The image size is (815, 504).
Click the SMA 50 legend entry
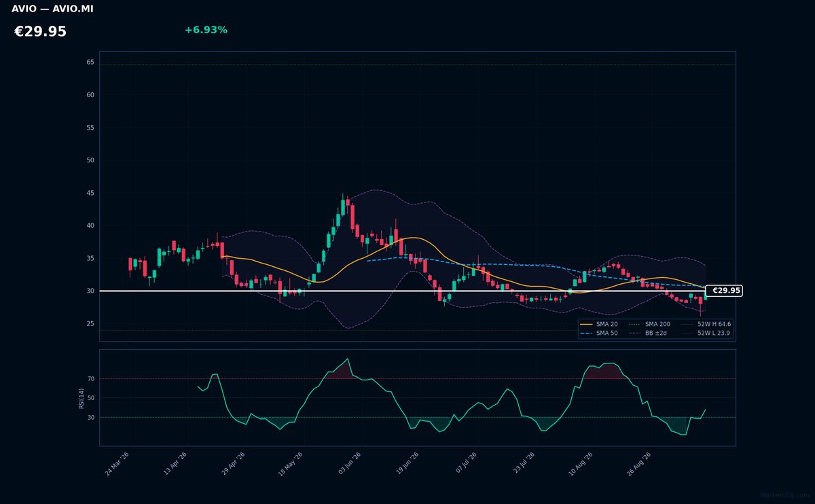tap(599, 333)
